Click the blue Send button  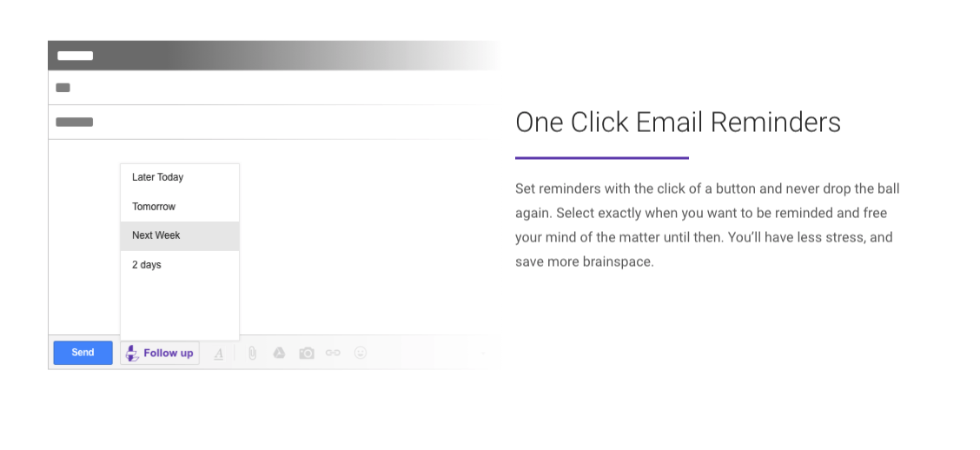(x=83, y=353)
